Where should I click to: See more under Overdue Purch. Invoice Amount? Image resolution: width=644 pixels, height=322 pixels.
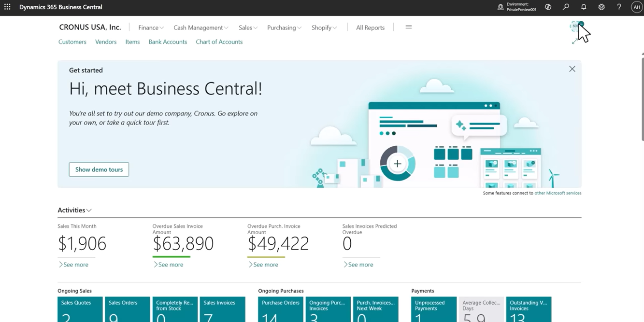(x=263, y=265)
